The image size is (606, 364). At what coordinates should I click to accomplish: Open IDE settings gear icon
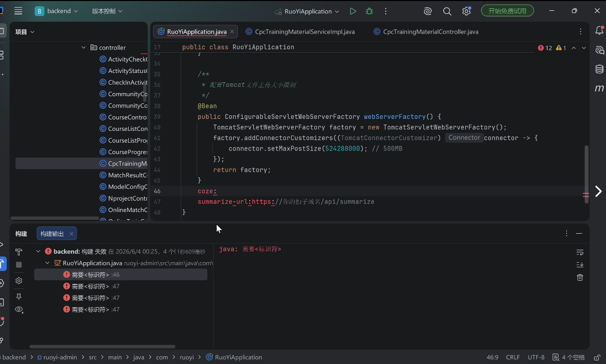coord(466,11)
